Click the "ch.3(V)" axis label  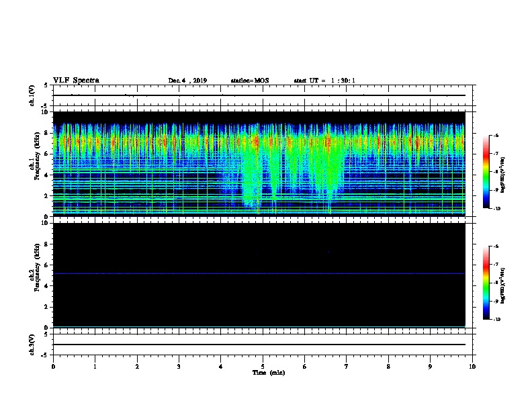32,345
